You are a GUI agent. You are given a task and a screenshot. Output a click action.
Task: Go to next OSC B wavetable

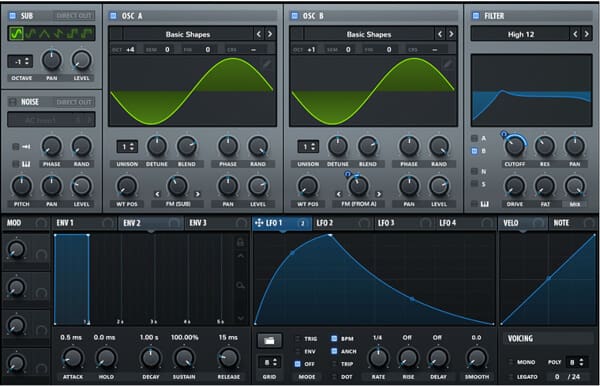[x=451, y=34]
